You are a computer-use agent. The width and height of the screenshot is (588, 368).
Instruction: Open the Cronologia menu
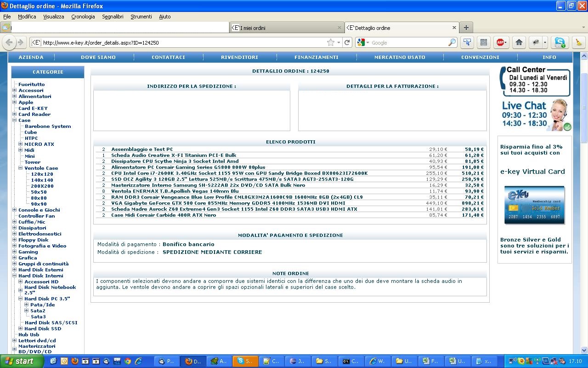pos(83,17)
